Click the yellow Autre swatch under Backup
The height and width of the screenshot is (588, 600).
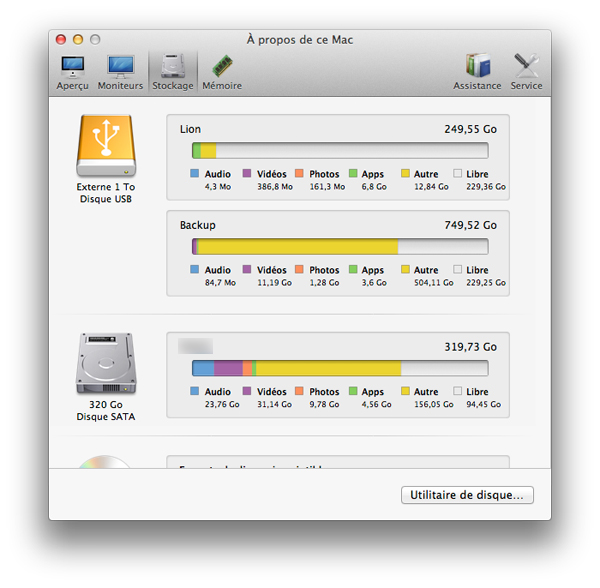click(405, 269)
